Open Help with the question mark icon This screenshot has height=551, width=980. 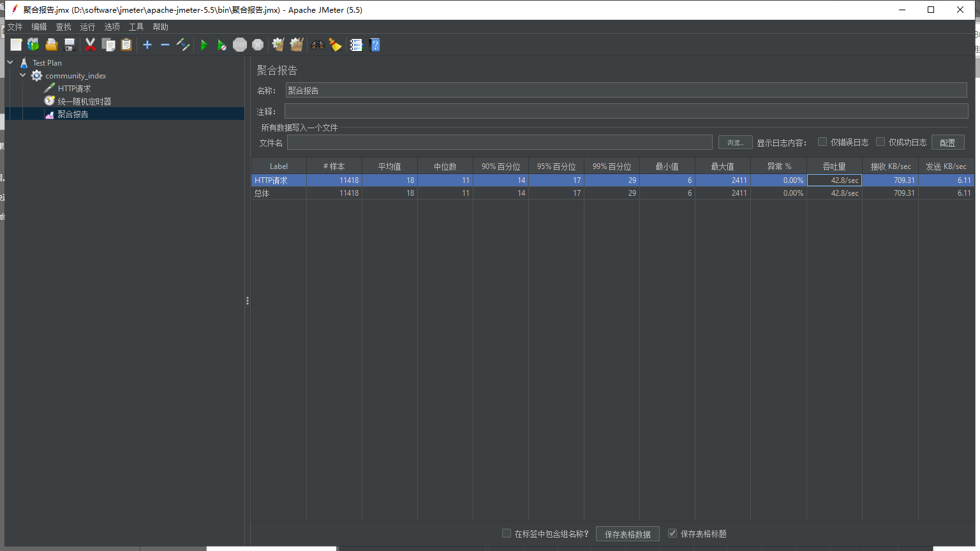pyautogui.click(x=375, y=45)
